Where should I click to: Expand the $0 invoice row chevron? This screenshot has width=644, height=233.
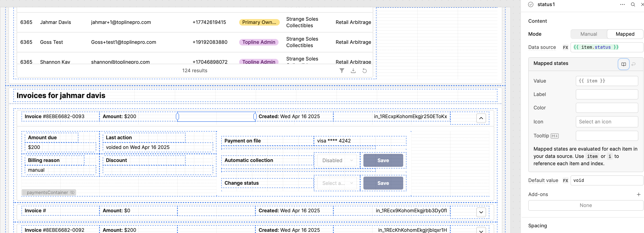481,213
